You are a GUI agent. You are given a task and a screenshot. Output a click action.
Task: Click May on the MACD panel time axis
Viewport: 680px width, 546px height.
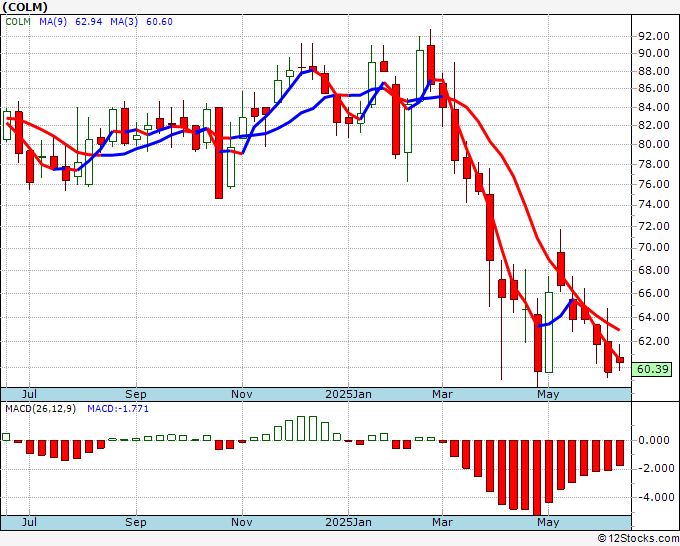coord(548,522)
